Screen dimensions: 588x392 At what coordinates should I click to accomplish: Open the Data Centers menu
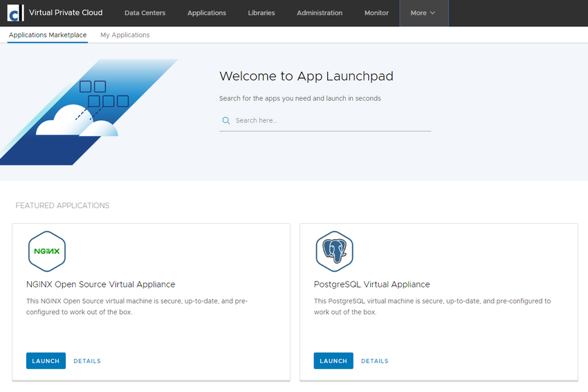pyautogui.click(x=145, y=13)
